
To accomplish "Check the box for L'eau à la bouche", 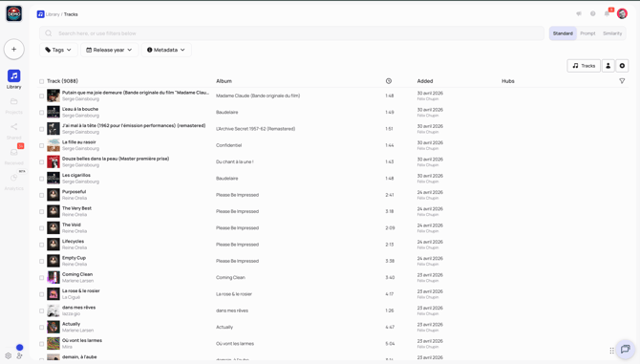I will pos(42,113).
